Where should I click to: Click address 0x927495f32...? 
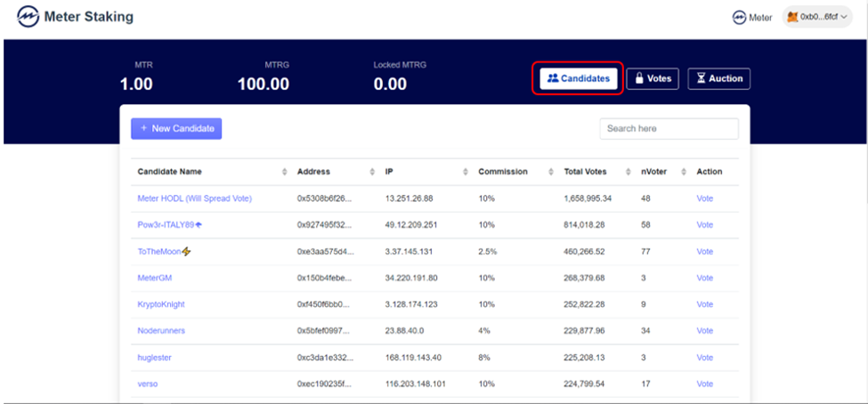click(324, 224)
